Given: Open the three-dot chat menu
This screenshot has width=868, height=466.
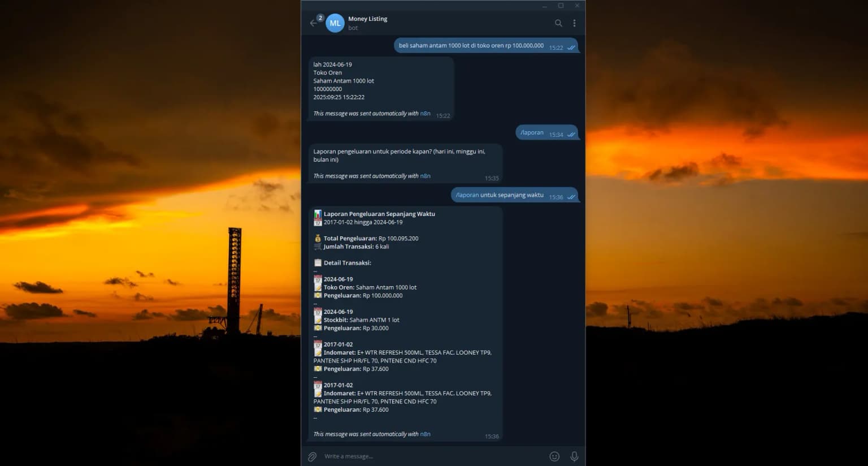Looking at the screenshot, I should coord(574,23).
